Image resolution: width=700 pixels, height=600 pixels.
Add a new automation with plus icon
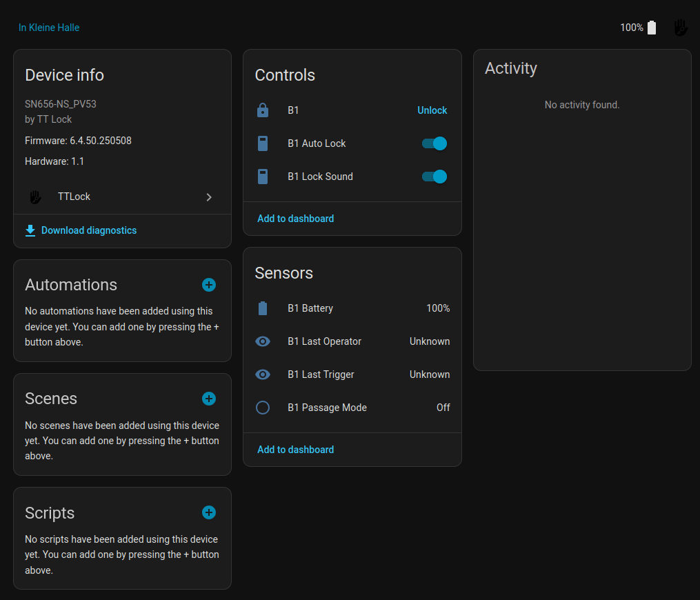pos(209,285)
